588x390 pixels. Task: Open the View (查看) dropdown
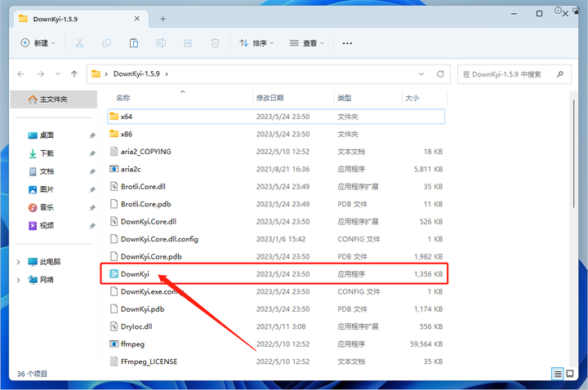307,43
